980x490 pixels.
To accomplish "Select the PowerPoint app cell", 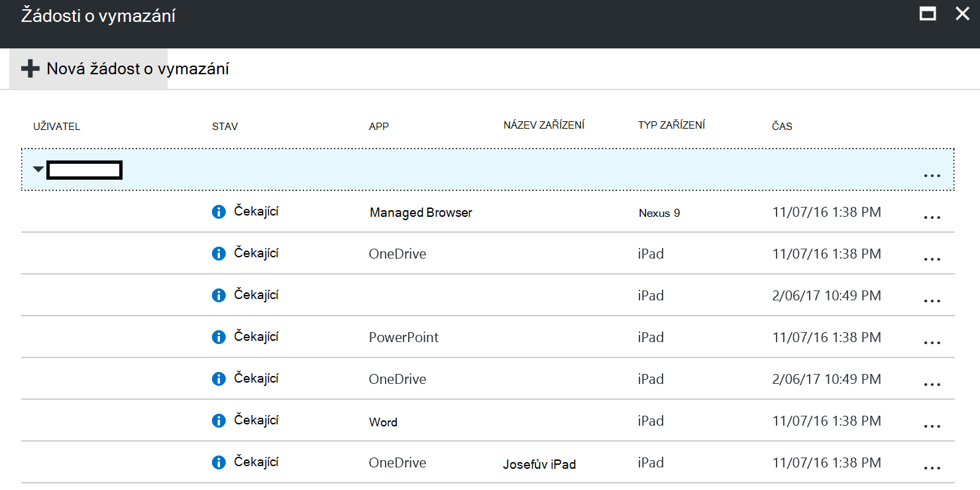I will pos(404,337).
